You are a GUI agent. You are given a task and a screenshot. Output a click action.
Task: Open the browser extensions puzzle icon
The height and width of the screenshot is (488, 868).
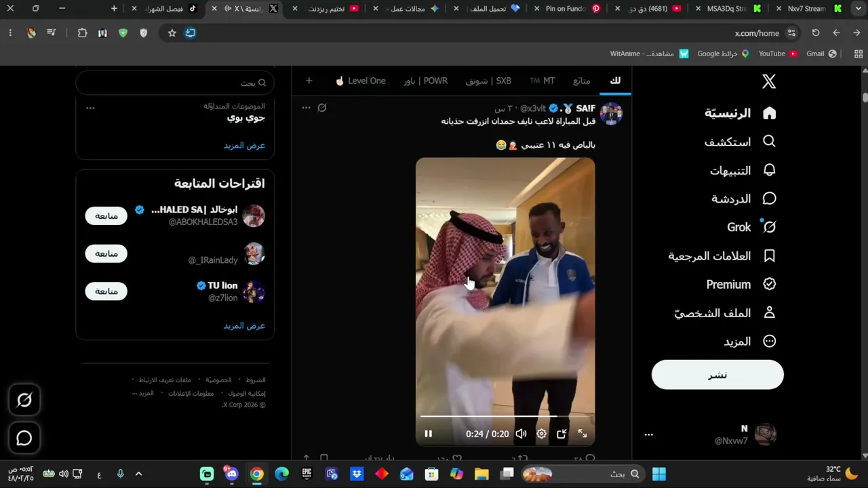83,33
